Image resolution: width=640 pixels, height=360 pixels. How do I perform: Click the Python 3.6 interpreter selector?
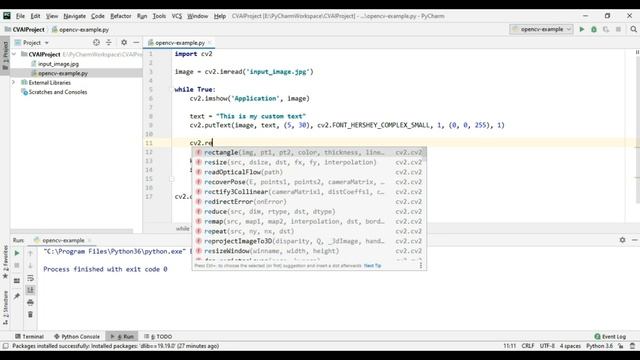[x=600, y=346]
